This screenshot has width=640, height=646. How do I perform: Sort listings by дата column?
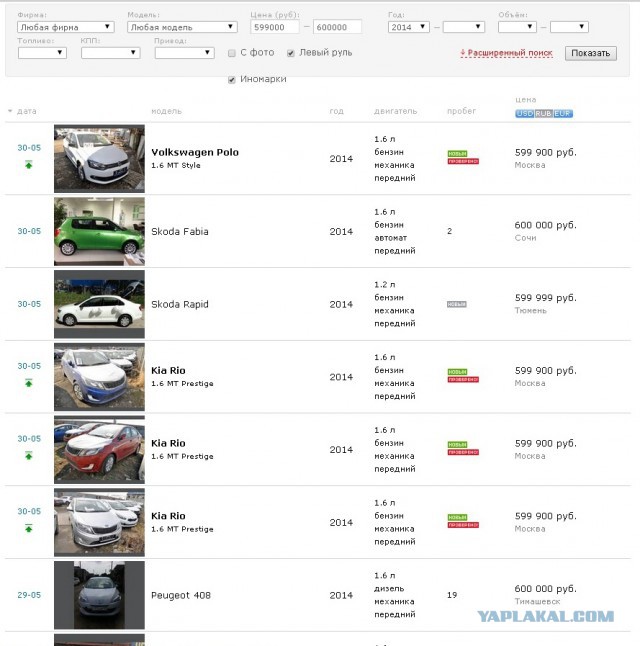(26, 111)
